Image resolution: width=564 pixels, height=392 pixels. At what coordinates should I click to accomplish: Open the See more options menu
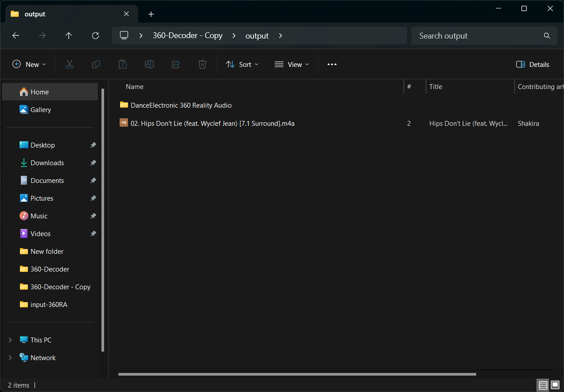click(332, 64)
